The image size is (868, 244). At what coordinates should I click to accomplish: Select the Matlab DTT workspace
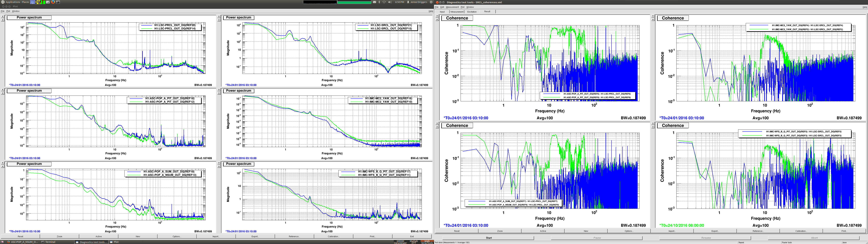pyautogui.click(x=414, y=242)
